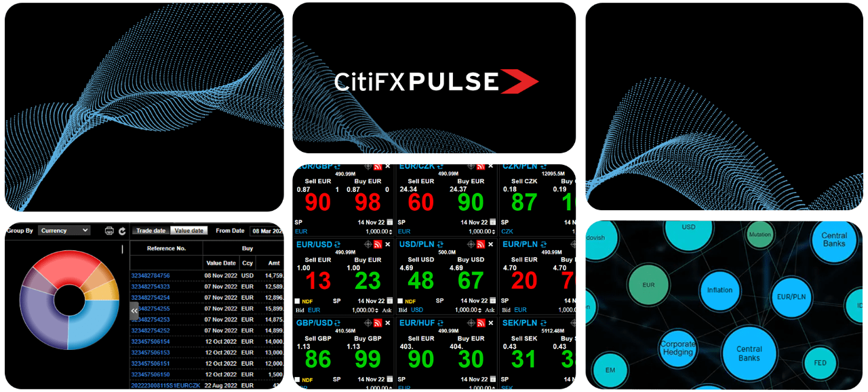The height and width of the screenshot is (392, 868).
Task: Swap currencies on the EUR/USD tile
Action: tap(337, 244)
